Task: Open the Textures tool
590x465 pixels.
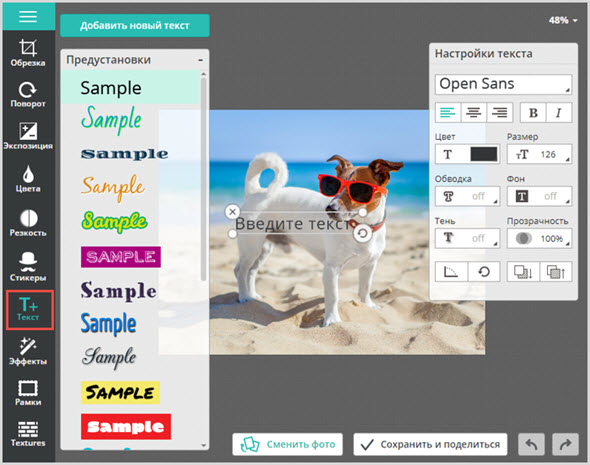Action: point(28,434)
